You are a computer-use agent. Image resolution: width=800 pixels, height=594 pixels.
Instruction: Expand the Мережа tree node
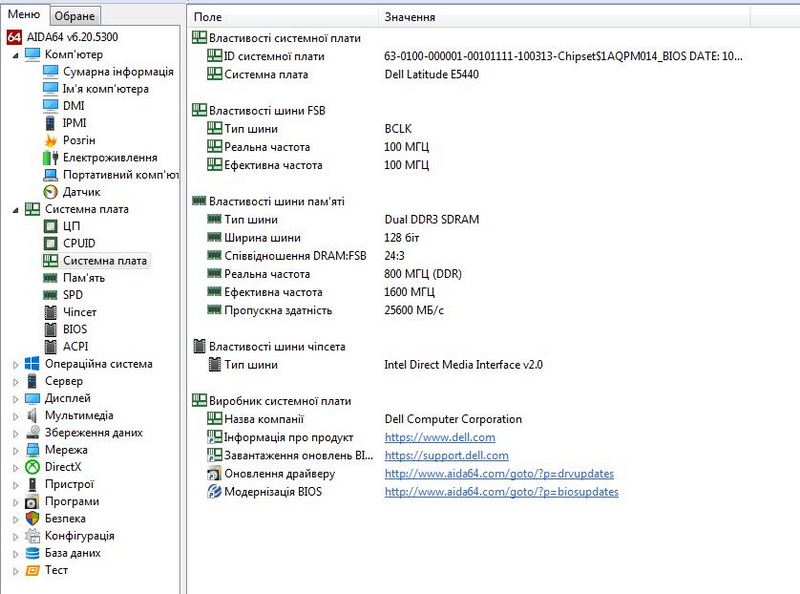[15, 450]
